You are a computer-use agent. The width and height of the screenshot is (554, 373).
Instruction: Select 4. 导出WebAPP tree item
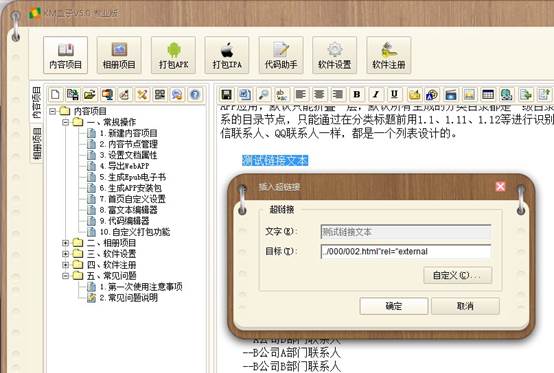pyautogui.click(x=124, y=166)
